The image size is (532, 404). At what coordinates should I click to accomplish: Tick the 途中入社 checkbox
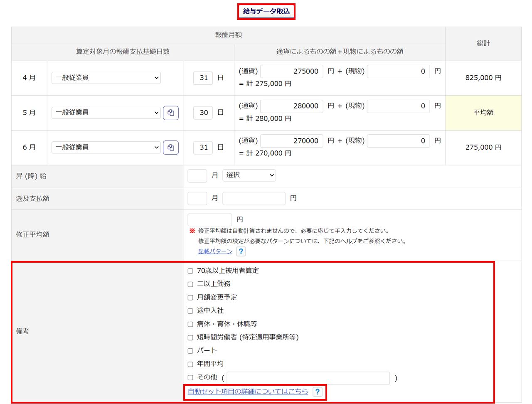tap(190, 311)
